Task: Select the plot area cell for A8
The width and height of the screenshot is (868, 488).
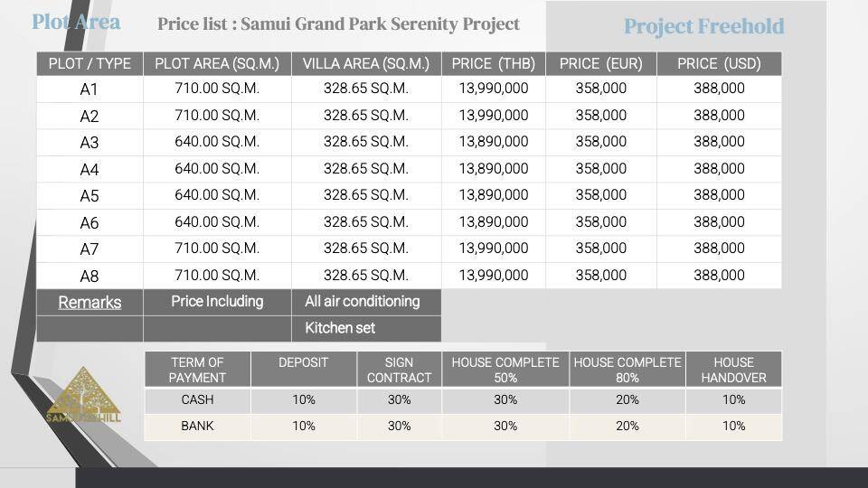Action: (217, 276)
